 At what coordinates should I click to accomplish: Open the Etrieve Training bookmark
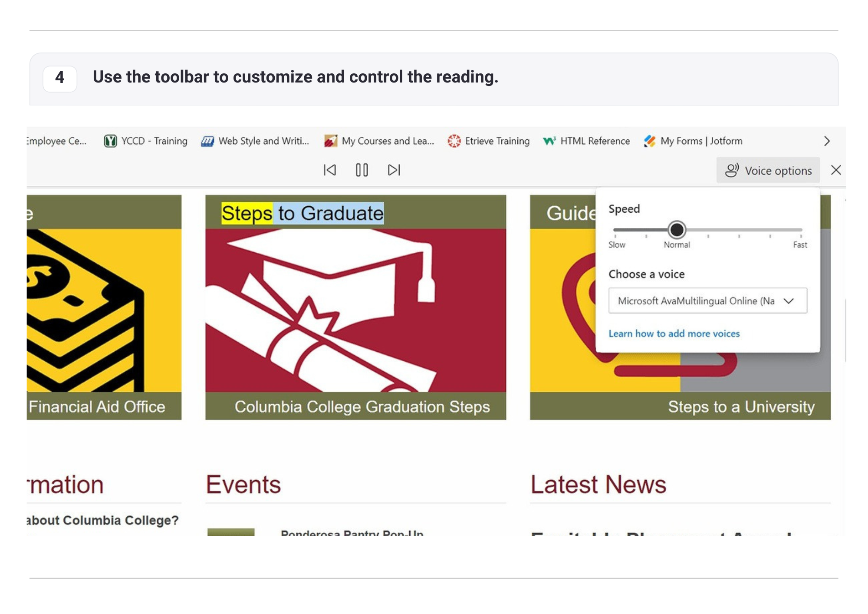click(x=489, y=141)
